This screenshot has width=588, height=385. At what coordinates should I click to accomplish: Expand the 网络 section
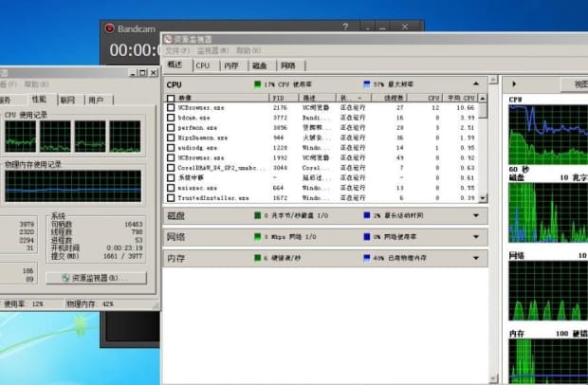pos(475,236)
